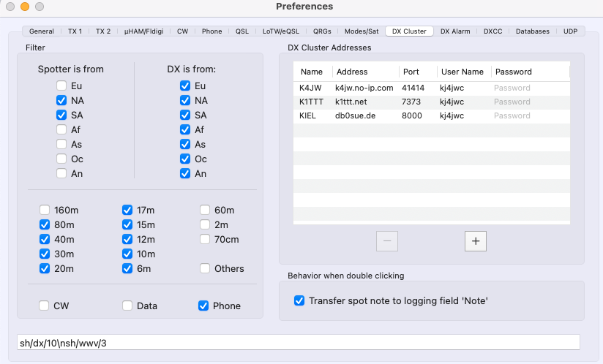The width and height of the screenshot is (603, 364).
Task: Enable the 160m band checkbox
Action: (45, 211)
